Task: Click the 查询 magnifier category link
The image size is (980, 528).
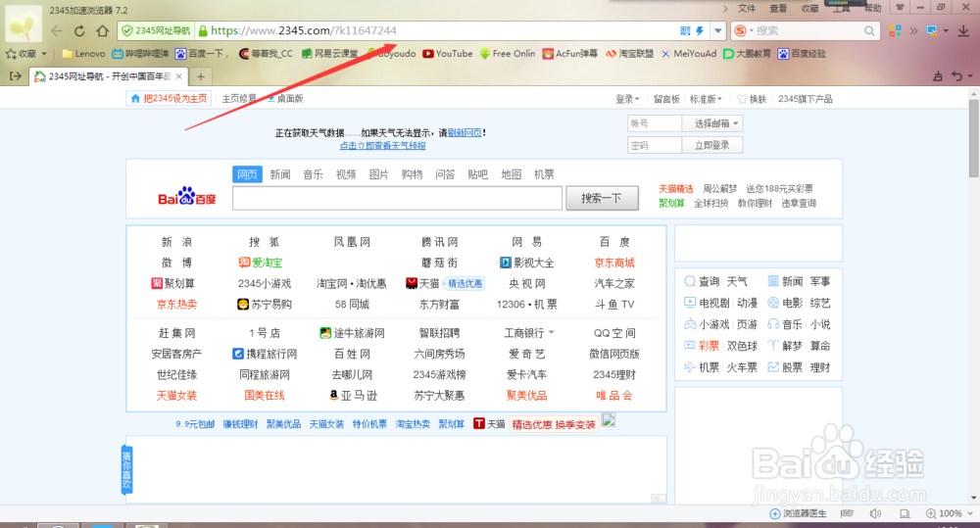Action: [703, 281]
